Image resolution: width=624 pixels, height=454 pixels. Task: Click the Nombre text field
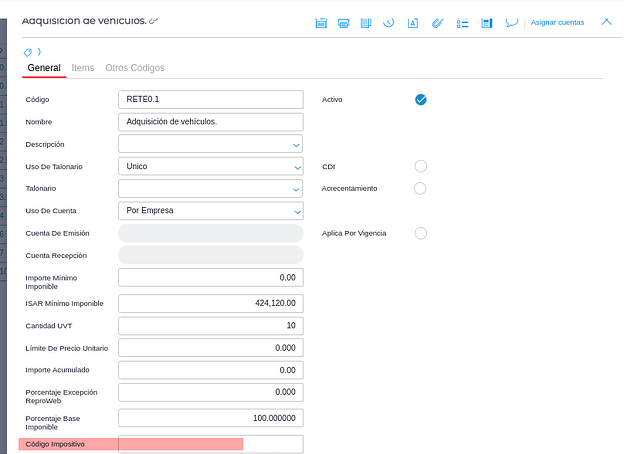[x=210, y=122]
